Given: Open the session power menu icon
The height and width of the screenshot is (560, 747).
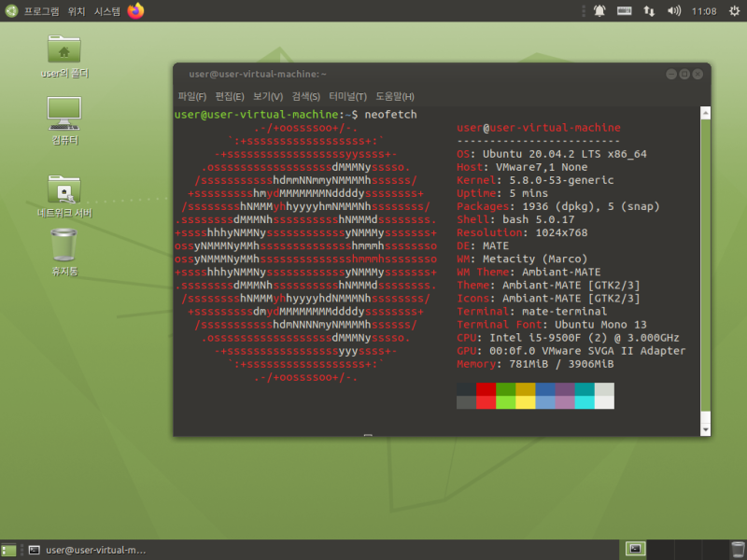Looking at the screenshot, I should point(734,10).
